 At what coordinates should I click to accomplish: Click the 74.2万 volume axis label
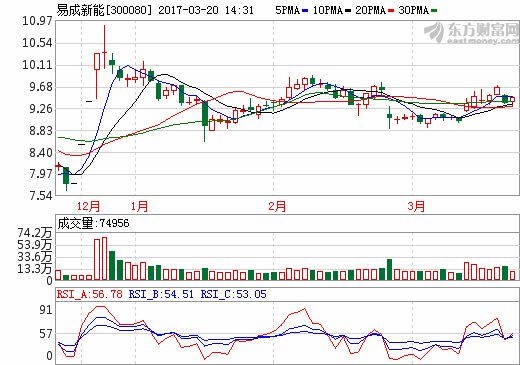click(x=35, y=233)
